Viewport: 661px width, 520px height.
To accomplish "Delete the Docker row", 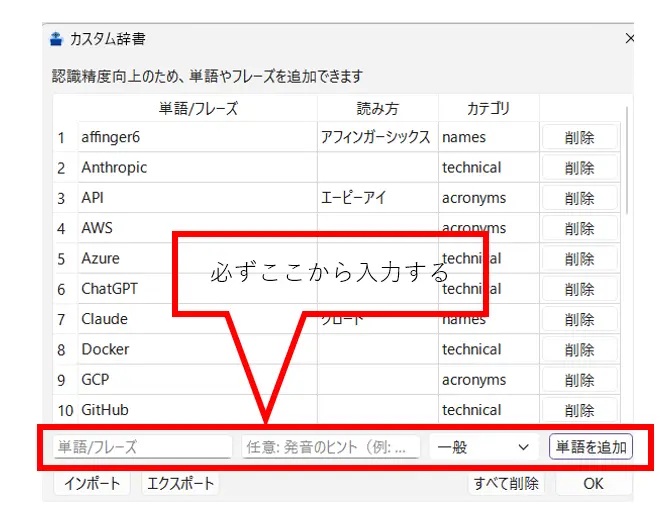I will click(580, 350).
